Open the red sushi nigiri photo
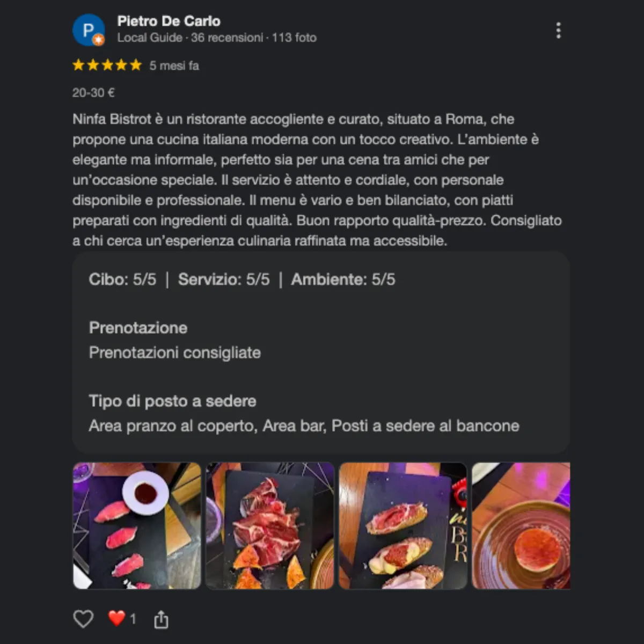Viewport: 644px width, 644px height. [x=137, y=526]
